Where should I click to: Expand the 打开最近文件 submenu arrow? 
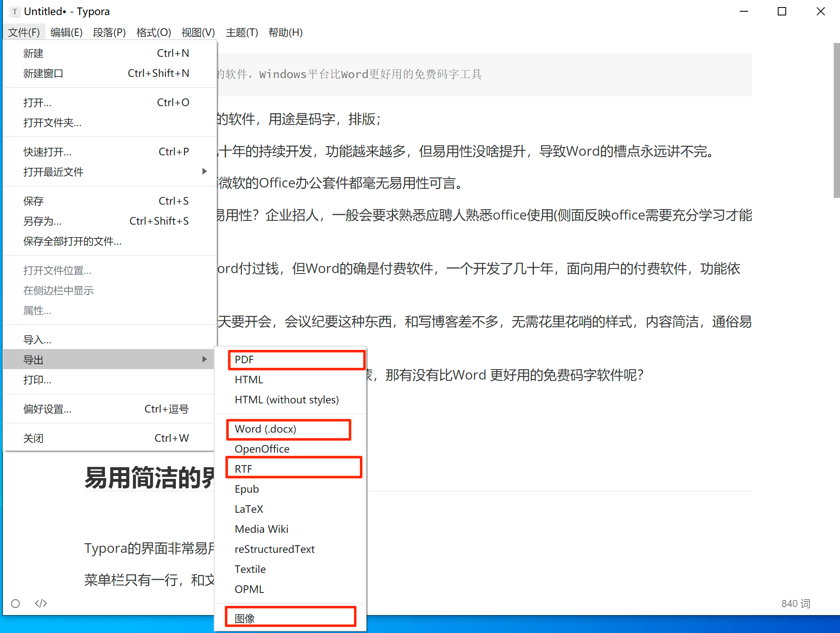(x=204, y=172)
